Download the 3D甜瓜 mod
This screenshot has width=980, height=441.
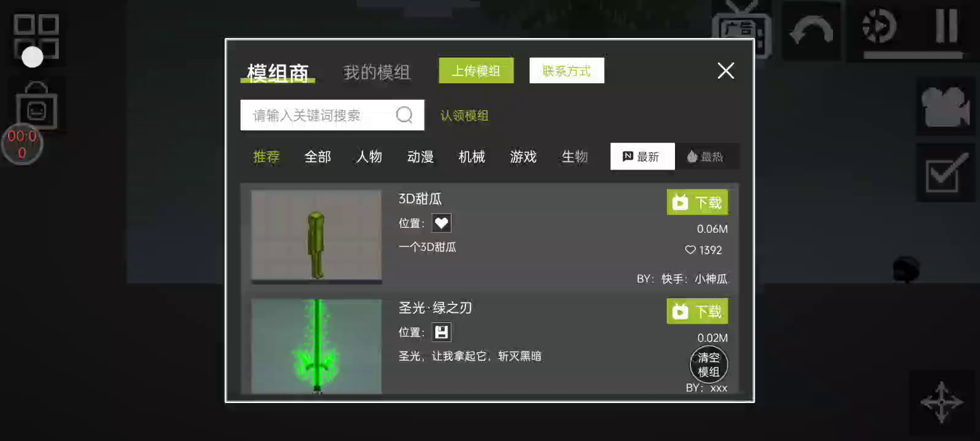697,202
